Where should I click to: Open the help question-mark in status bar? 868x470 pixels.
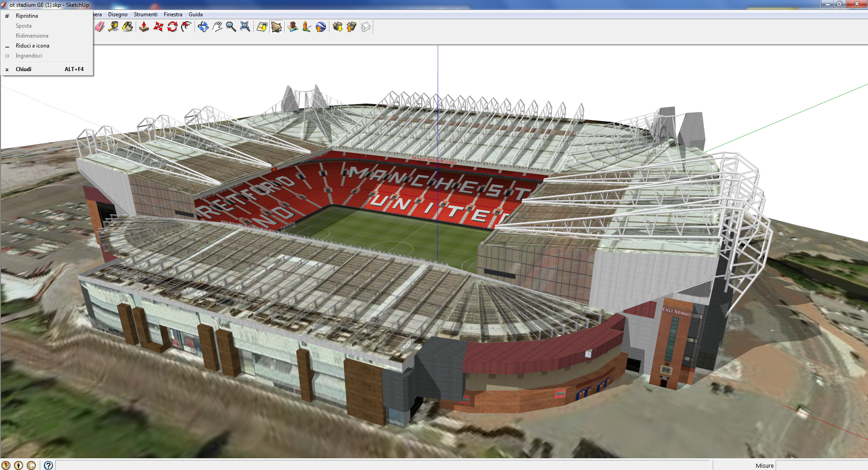point(48,465)
